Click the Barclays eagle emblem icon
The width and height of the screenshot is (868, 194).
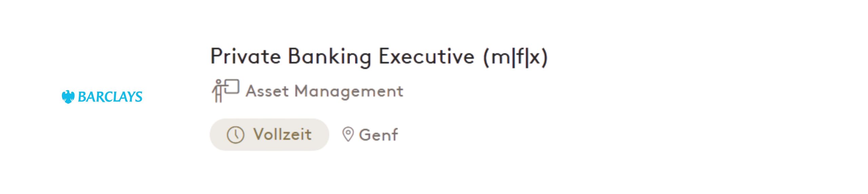click(x=68, y=97)
